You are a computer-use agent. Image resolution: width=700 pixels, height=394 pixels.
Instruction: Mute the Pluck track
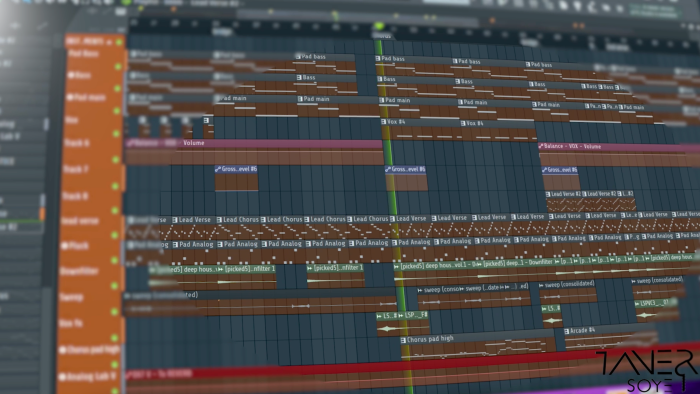pyautogui.click(x=115, y=260)
